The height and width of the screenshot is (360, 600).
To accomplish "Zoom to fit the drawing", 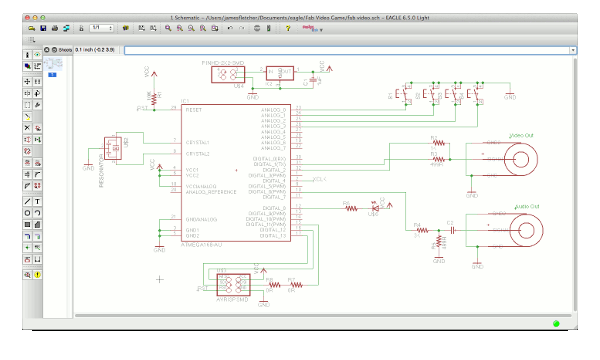I will coord(168,28).
